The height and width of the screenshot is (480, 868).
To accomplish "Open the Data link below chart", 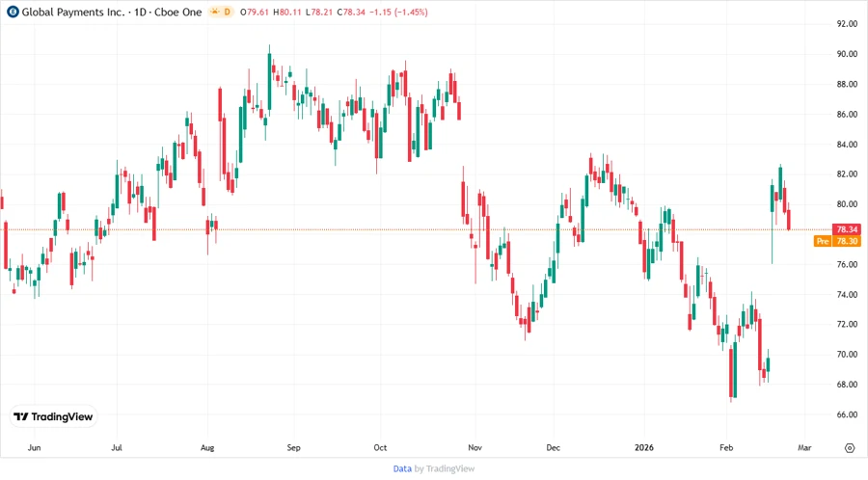I will coord(402,469).
